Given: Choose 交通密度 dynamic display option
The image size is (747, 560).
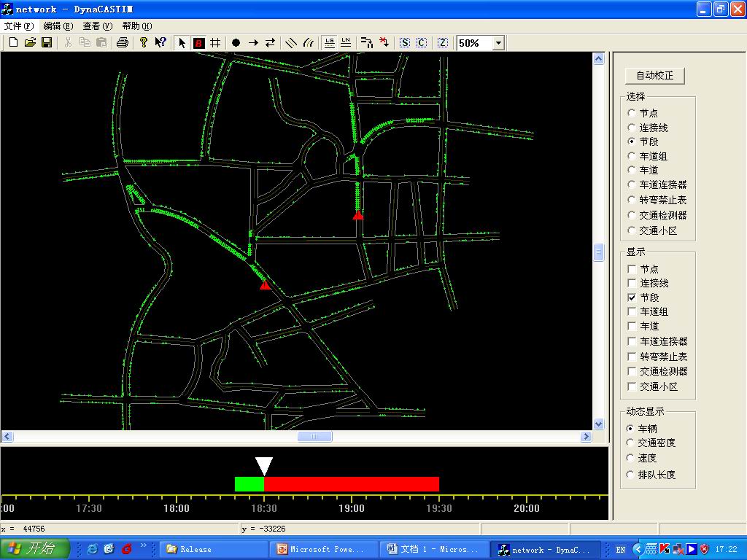Looking at the screenshot, I should (631, 443).
